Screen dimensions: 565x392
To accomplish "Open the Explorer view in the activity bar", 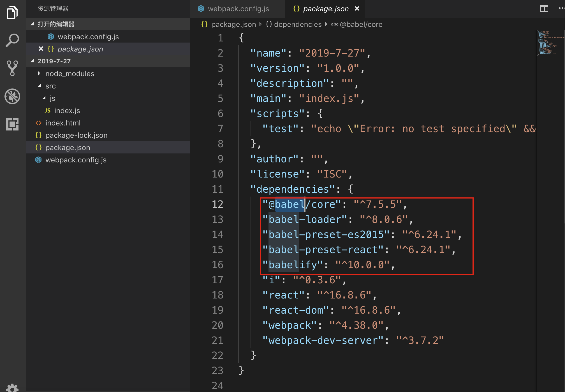I will pos(12,12).
